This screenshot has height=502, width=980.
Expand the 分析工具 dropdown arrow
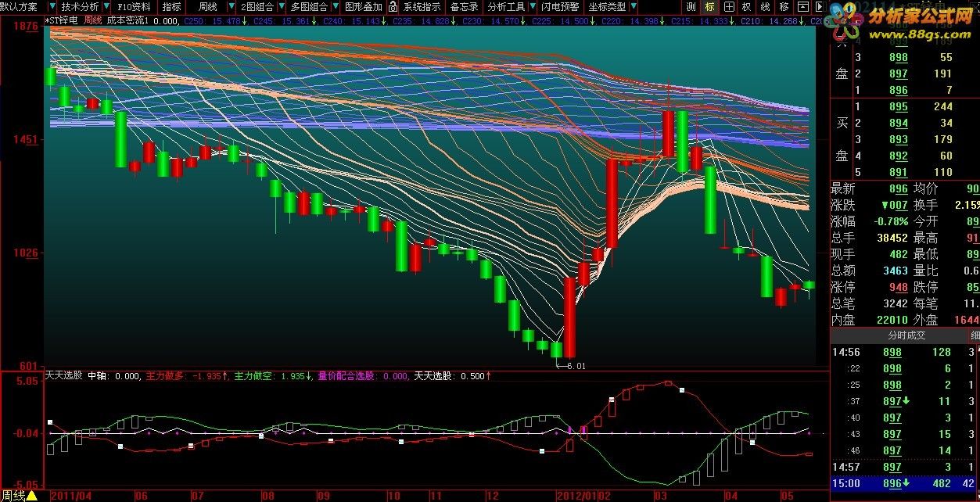pos(531,7)
